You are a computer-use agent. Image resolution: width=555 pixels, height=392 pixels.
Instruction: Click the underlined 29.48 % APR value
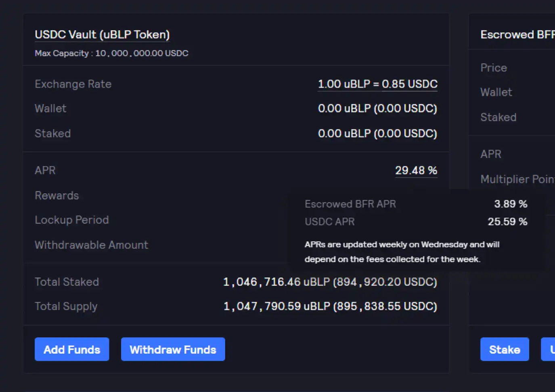(x=416, y=170)
